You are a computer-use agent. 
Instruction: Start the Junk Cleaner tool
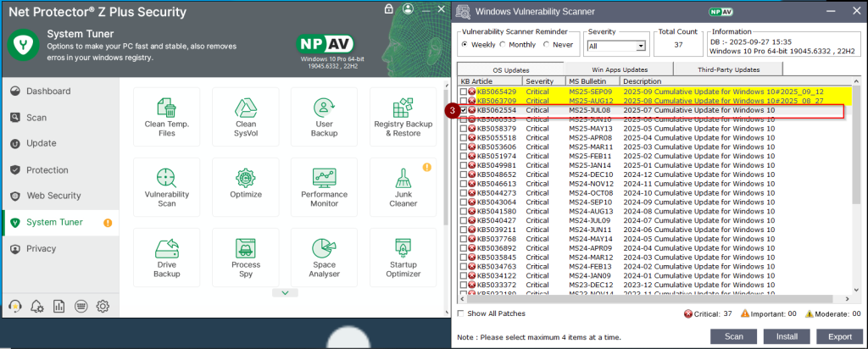[x=403, y=187]
